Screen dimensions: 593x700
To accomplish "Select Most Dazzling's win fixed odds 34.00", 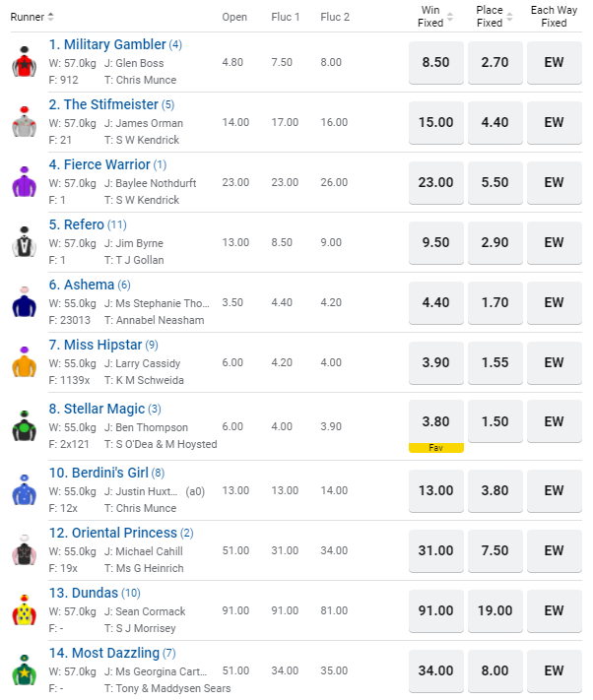I will [436, 670].
